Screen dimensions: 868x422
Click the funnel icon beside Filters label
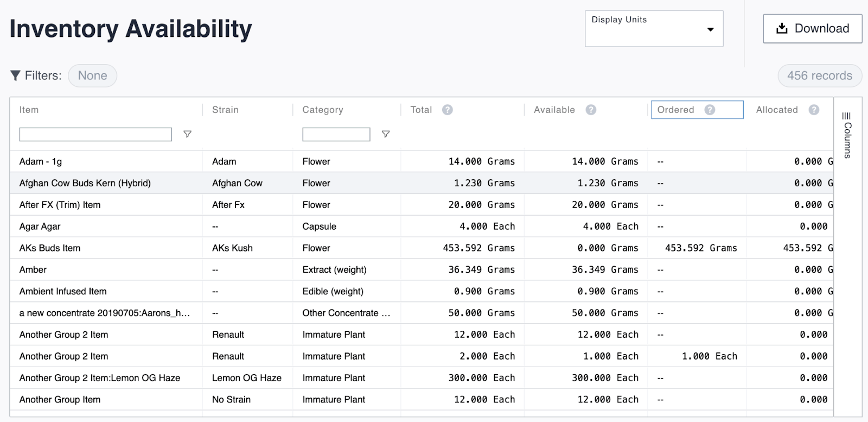pos(16,75)
